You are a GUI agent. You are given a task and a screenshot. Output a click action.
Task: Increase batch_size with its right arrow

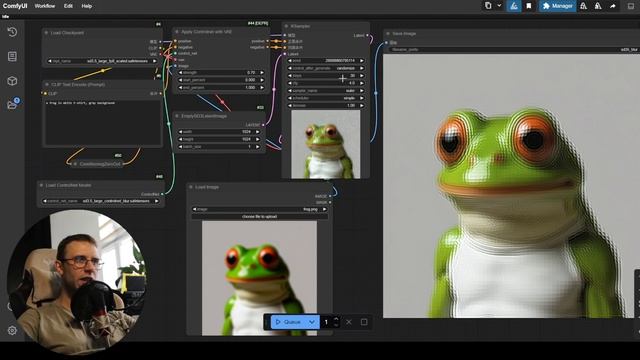tap(258, 147)
